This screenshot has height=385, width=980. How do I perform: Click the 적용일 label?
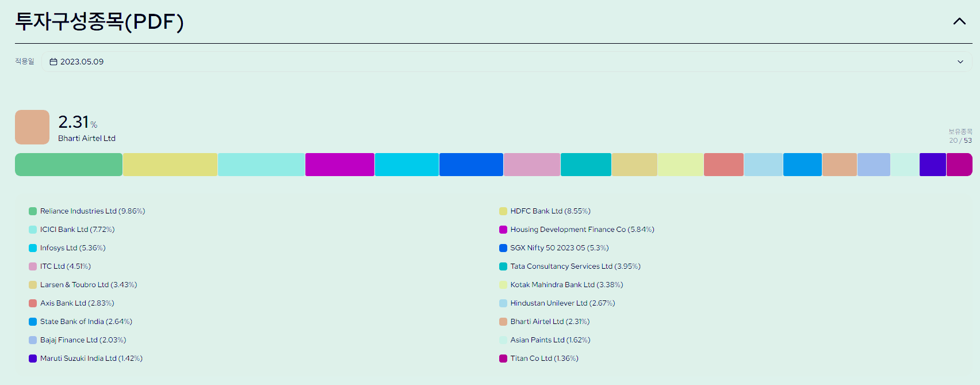(25, 62)
